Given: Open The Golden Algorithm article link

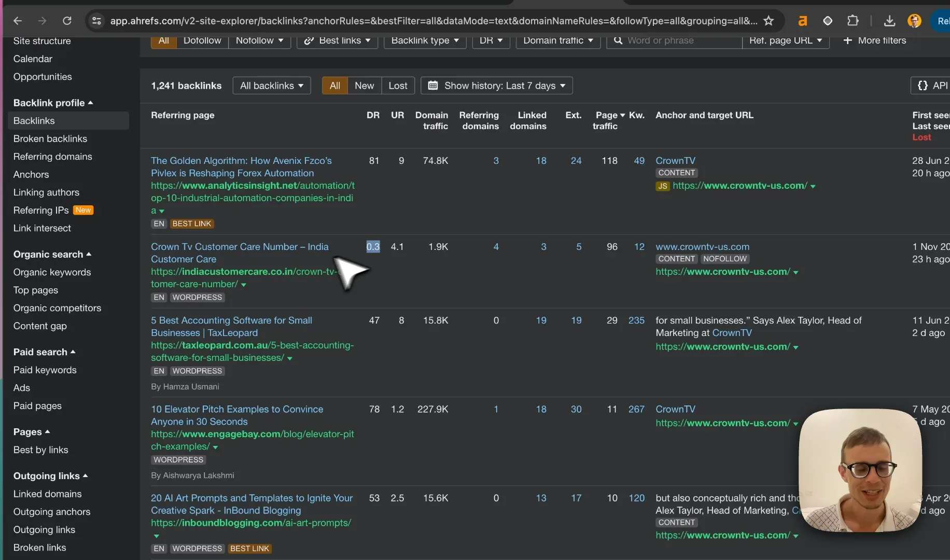Looking at the screenshot, I should [241, 167].
